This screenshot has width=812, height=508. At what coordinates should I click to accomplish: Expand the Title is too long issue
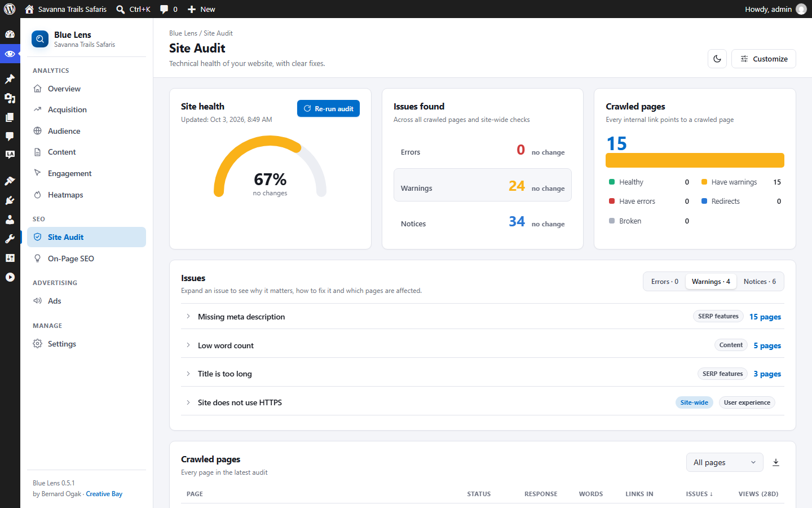click(483, 374)
